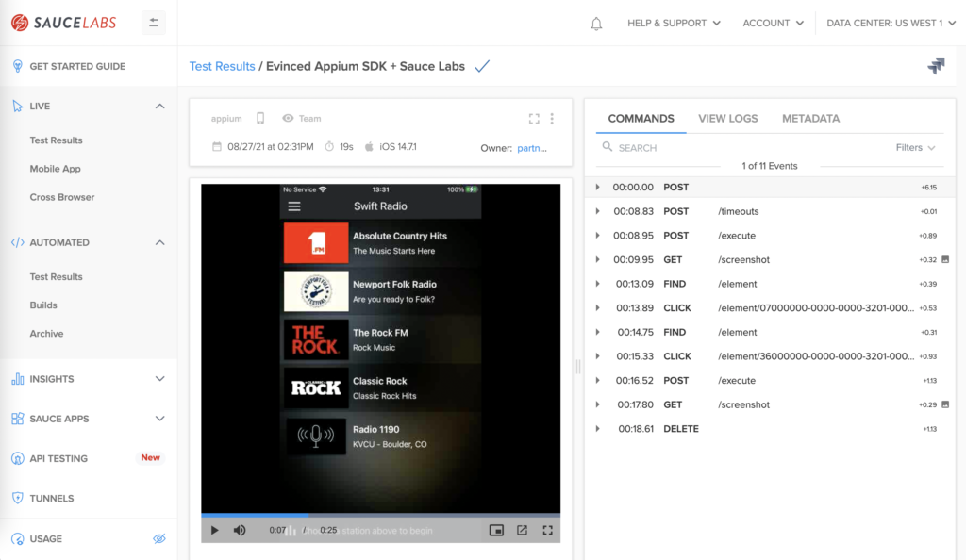The width and height of the screenshot is (966, 560).
Task: Collapse the Live section
Action: (159, 106)
